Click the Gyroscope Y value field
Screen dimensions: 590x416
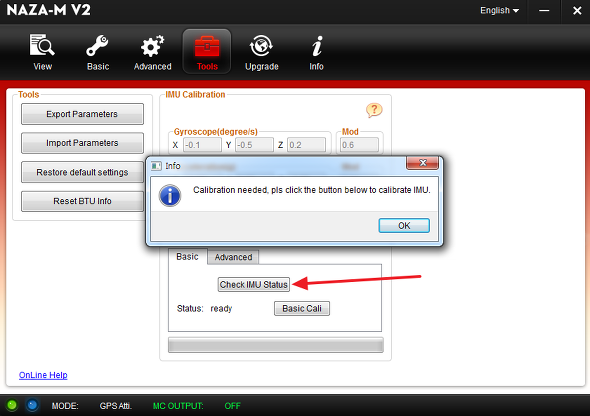(x=254, y=145)
